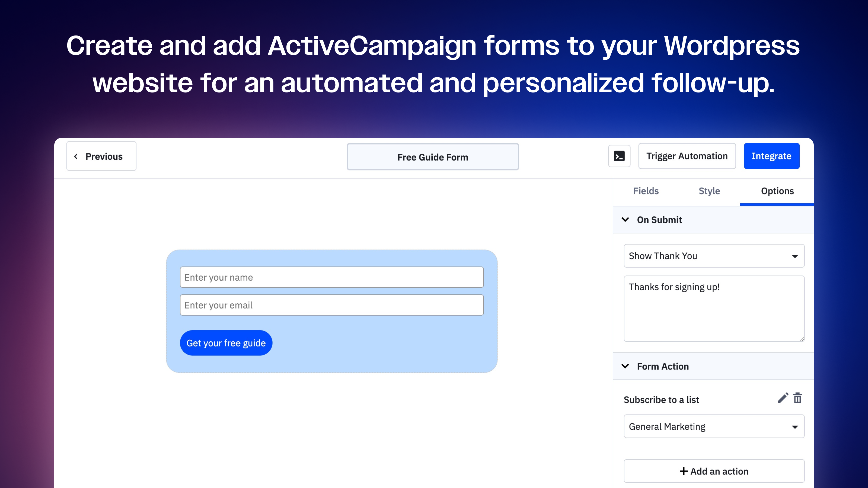Image resolution: width=868 pixels, height=488 pixels.
Task: Click the Enter your email field
Action: (x=331, y=305)
